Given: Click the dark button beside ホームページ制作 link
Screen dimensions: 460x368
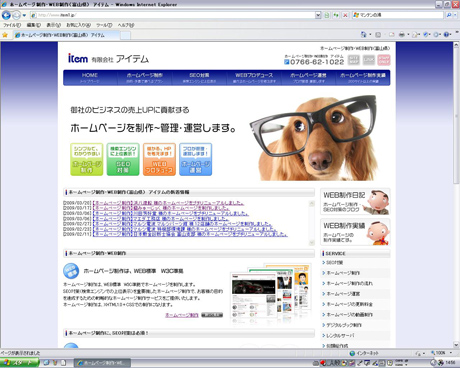Looking at the screenshot, I should [212, 315].
